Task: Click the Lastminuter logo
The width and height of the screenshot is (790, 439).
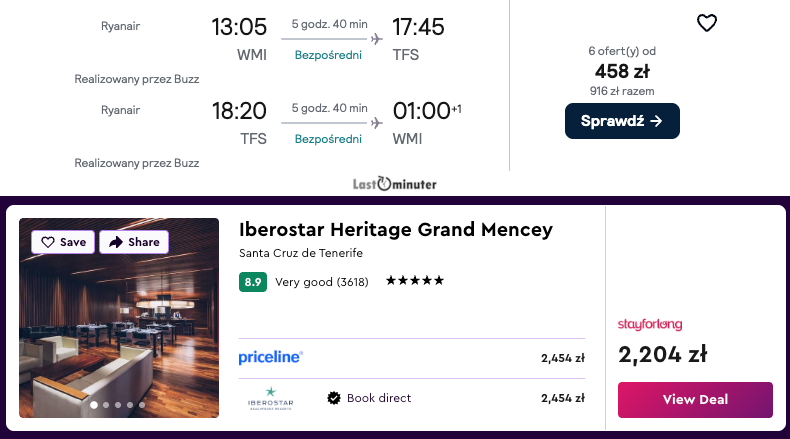Action: pyautogui.click(x=394, y=184)
